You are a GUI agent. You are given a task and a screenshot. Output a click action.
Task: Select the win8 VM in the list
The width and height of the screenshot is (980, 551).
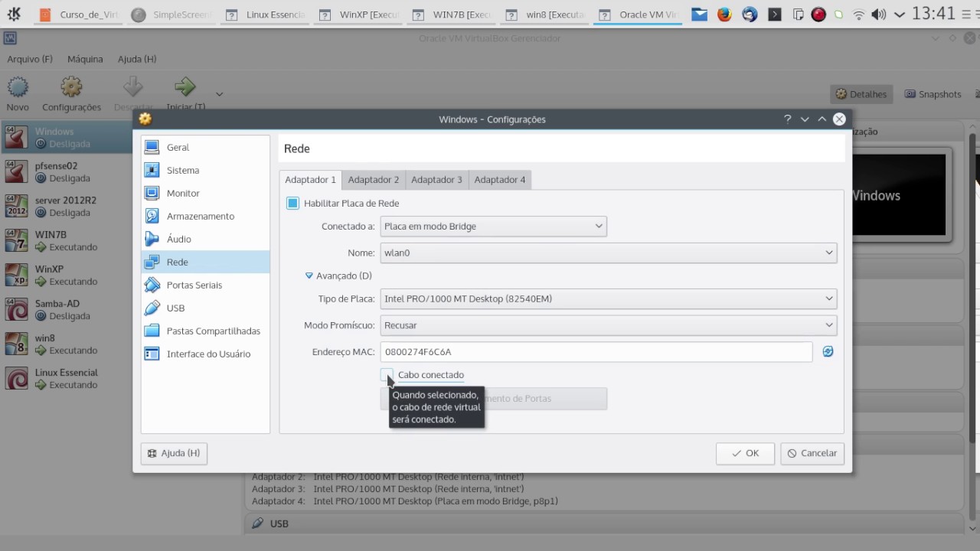tap(67, 344)
